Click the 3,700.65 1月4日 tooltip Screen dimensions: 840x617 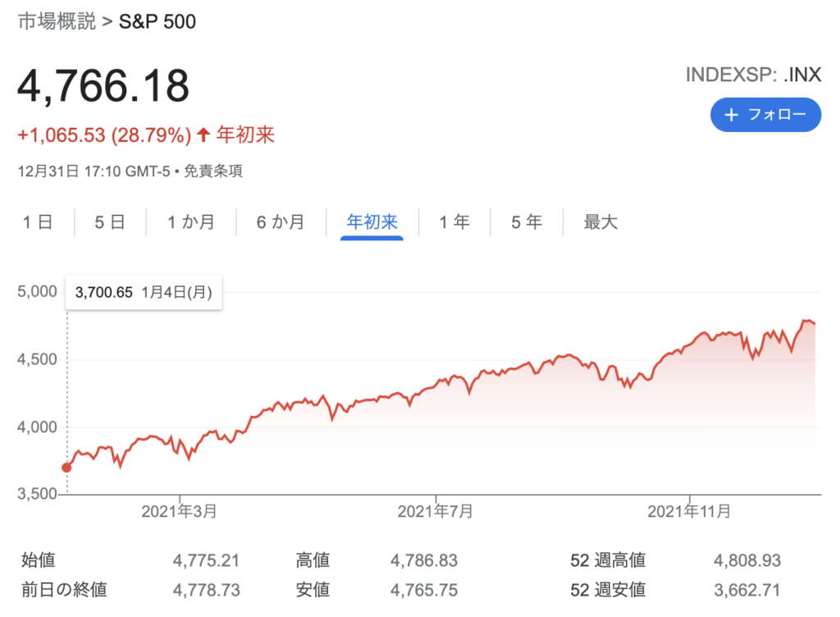(x=144, y=292)
